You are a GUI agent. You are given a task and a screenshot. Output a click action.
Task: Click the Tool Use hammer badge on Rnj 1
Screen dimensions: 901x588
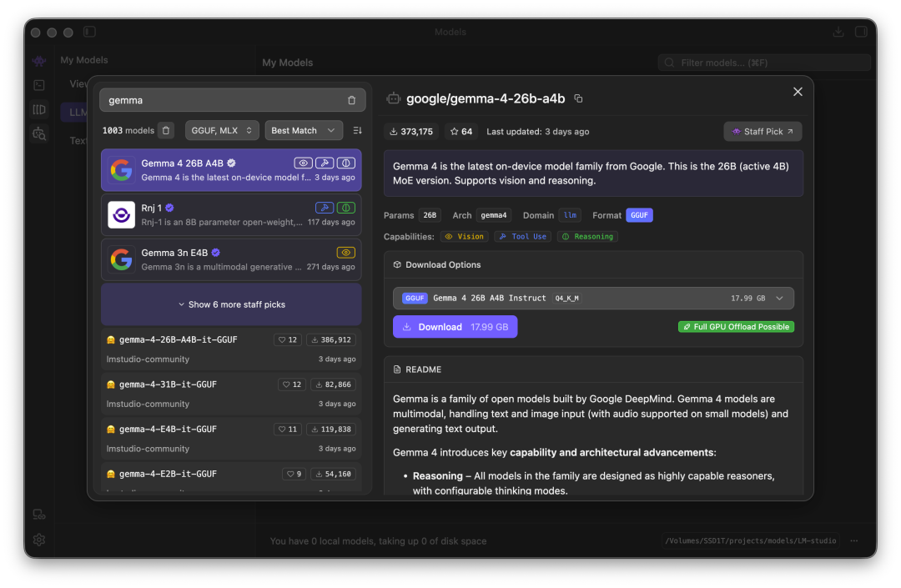(x=325, y=208)
